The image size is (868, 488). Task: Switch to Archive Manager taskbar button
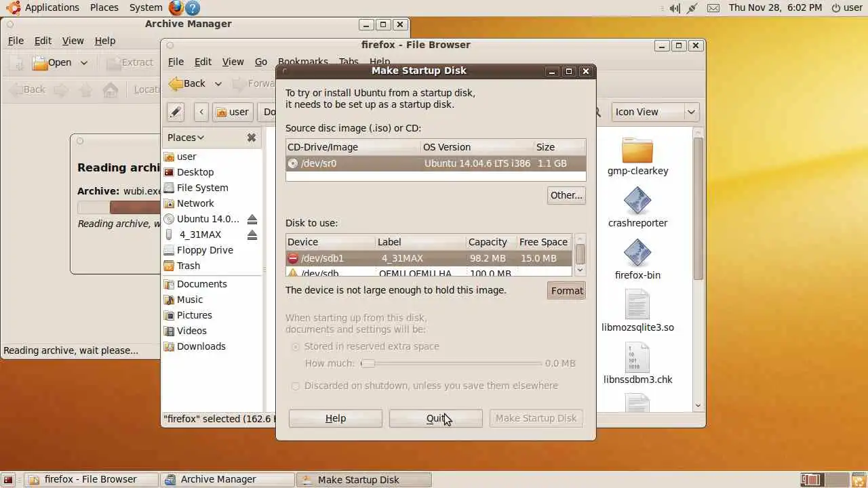226,480
